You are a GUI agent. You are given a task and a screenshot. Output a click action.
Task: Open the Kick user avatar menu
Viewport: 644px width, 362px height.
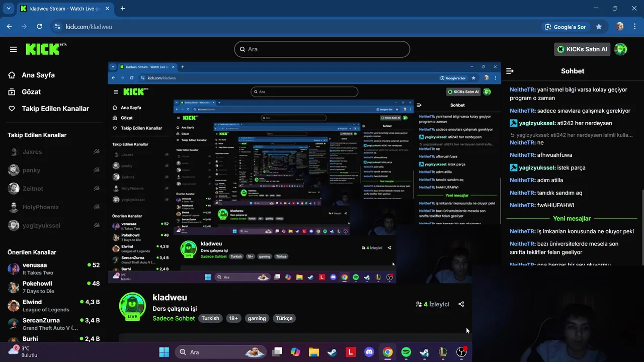(x=621, y=49)
